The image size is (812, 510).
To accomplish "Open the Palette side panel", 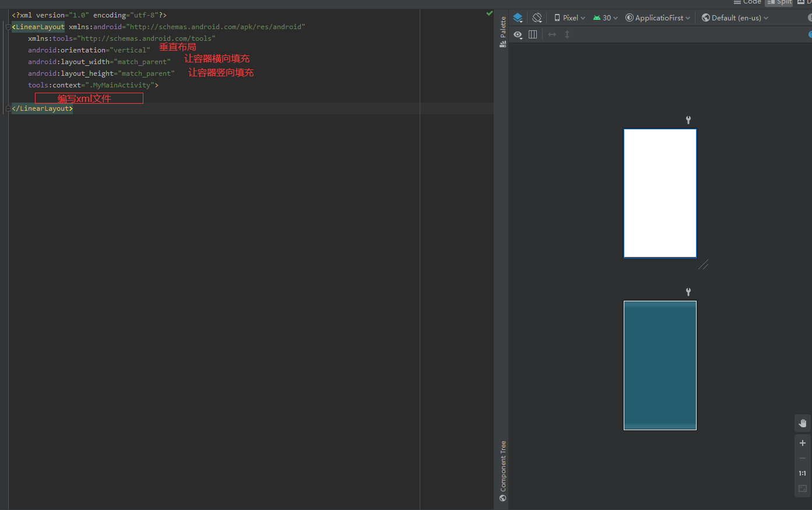I will tap(502, 31).
